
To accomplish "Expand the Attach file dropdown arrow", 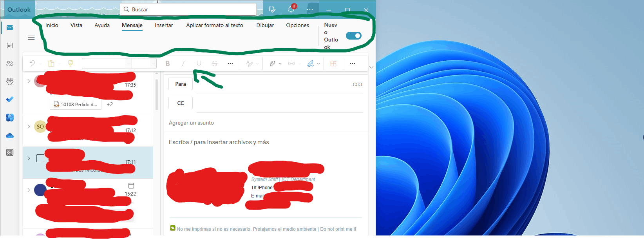I will point(280,63).
